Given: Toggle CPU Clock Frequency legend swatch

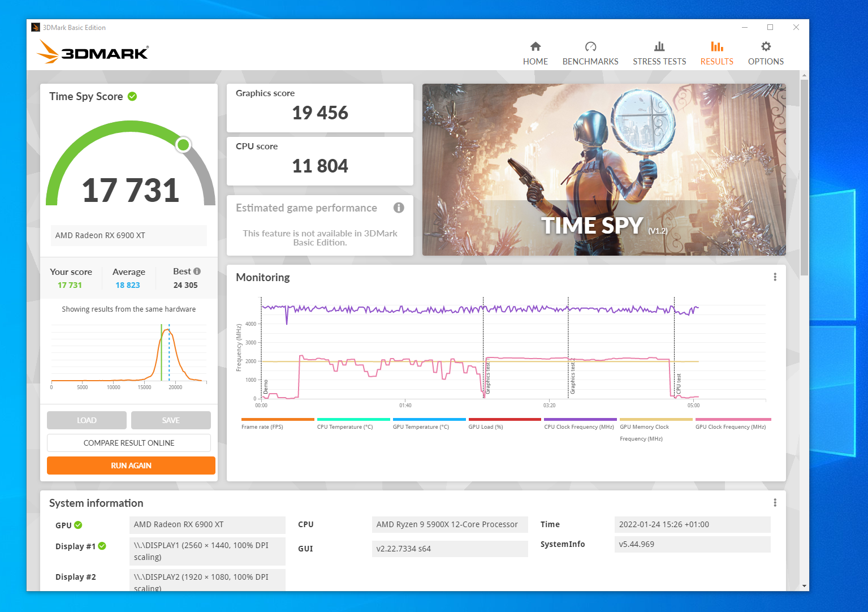Looking at the screenshot, I should (x=580, y=420).
